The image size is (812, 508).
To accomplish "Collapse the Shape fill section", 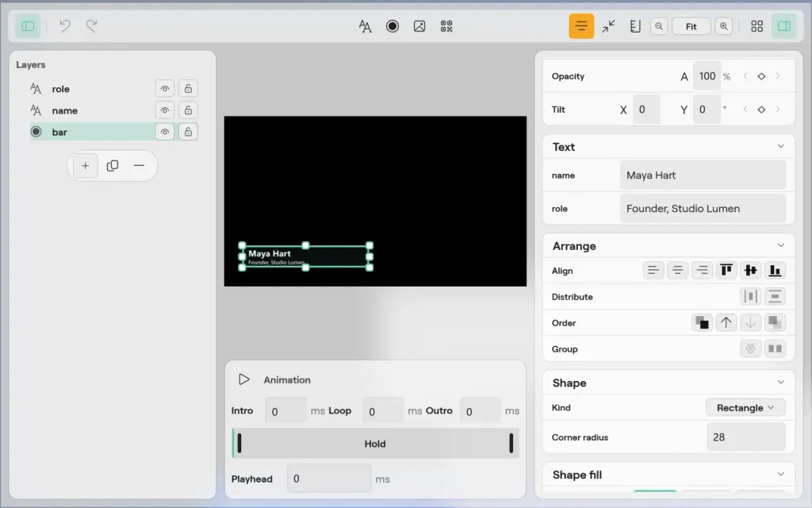I will [x=781, y=475].
